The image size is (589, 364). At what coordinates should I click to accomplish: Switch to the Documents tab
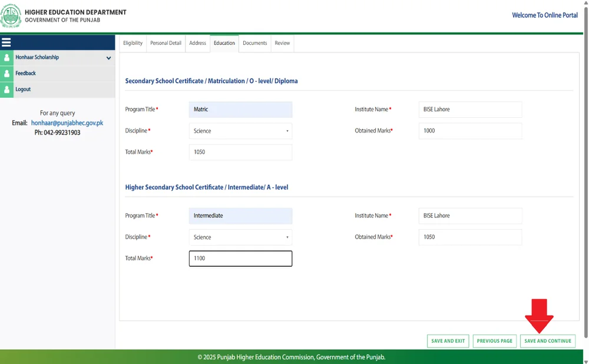(254, 43)
